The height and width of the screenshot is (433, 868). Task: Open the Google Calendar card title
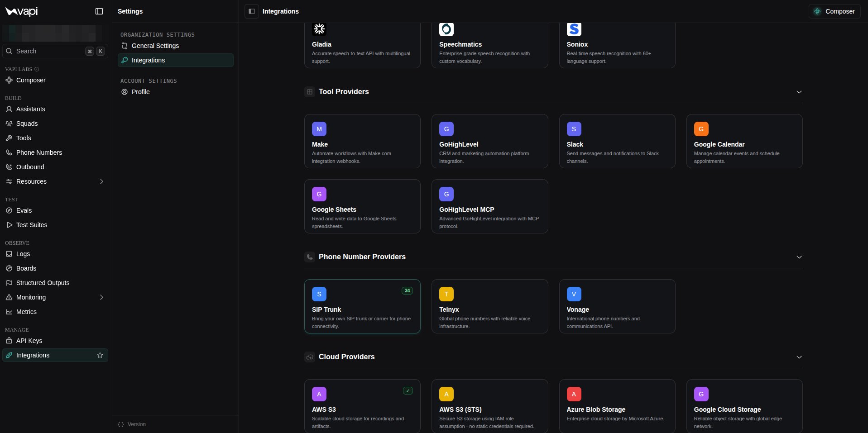click(719, 144)
